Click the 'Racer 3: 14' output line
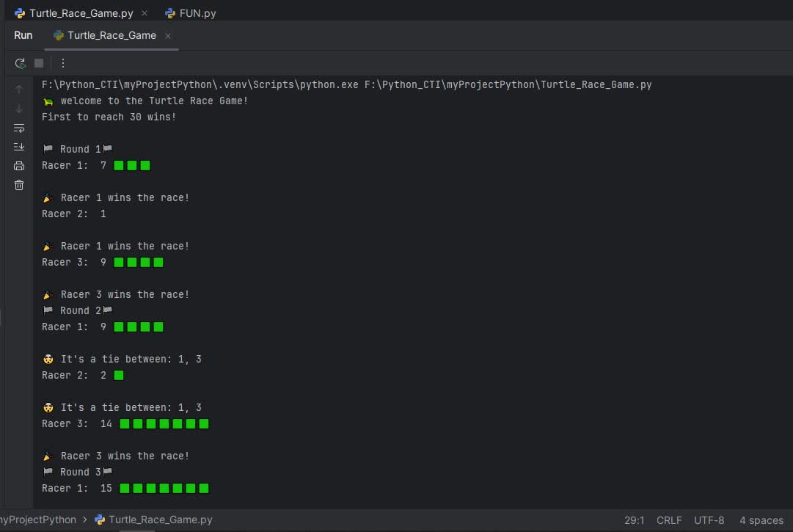This screenshot has height=532, width=793. point(125,424)
